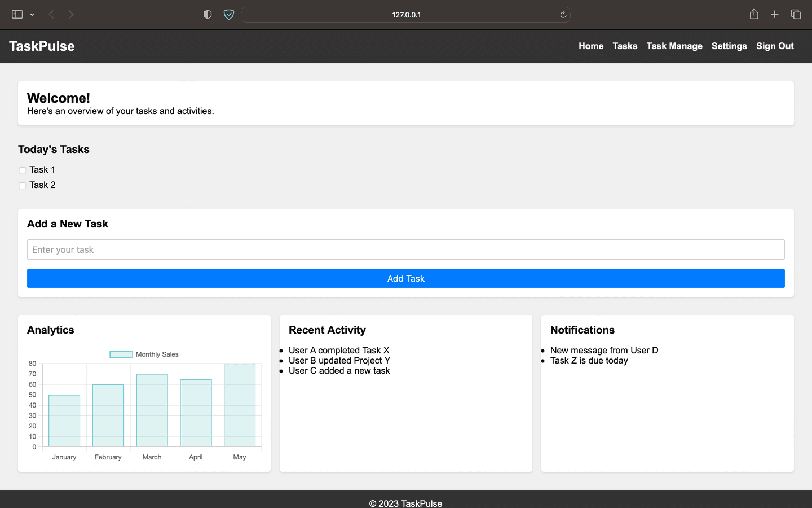The image size is (812, 508).
Task: Focus the 127.0.0.1 address bar
Action: point(406,15)
